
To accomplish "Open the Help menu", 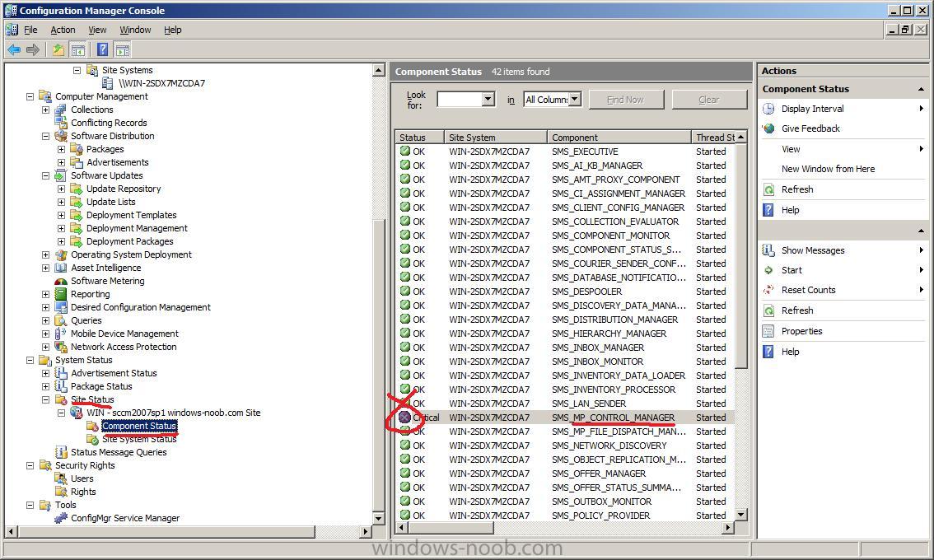I will pos(173,30).
